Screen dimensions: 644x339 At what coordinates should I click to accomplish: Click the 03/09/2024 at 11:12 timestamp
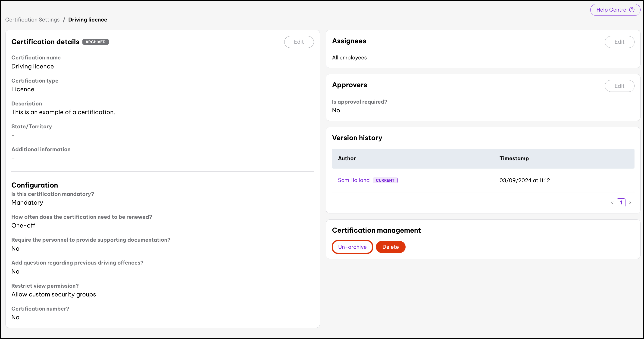(524, 180)
